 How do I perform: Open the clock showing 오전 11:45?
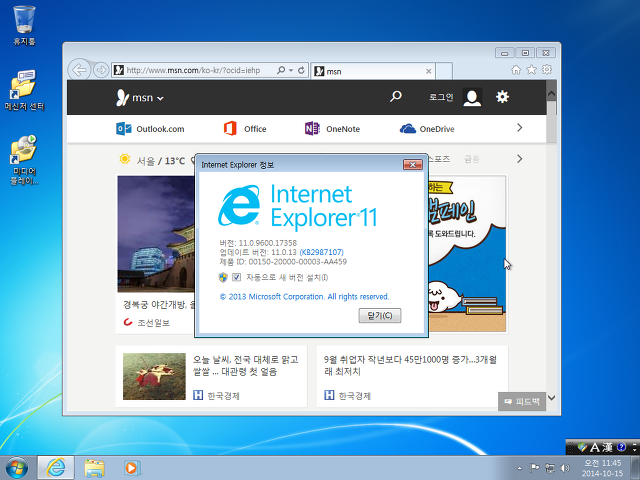coord(602,468)
